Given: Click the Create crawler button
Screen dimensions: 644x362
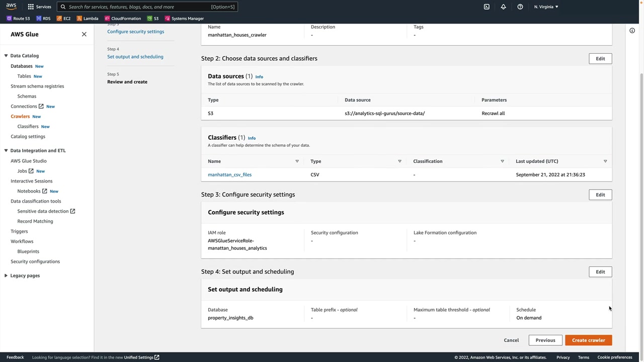Looking at the screenshot, I should click(588, 340).
